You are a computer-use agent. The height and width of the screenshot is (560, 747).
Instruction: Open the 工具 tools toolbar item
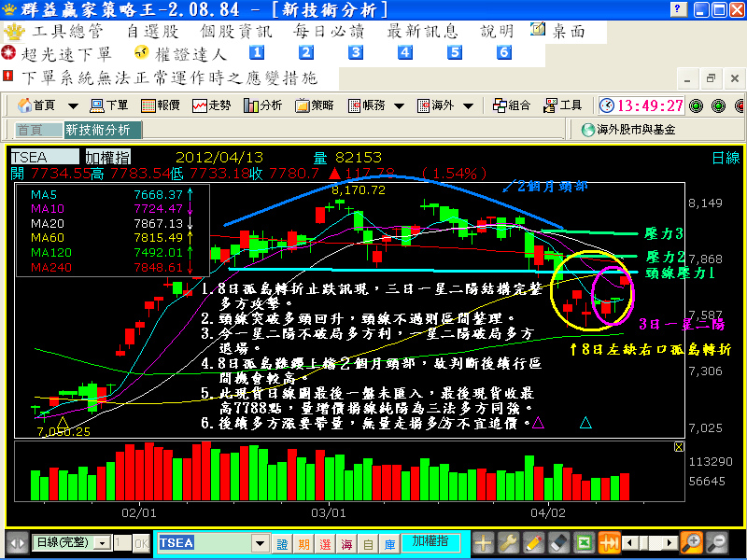pos(563,105)
